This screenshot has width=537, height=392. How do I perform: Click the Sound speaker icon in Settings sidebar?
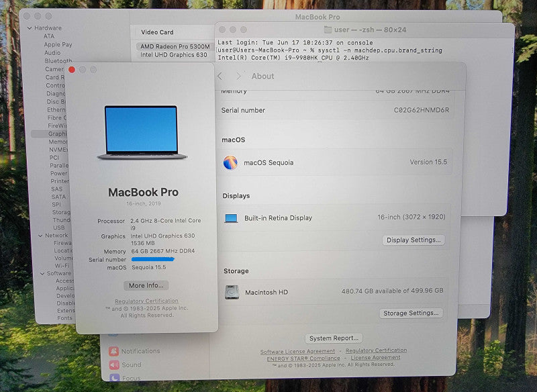click(x=114, y=365)
